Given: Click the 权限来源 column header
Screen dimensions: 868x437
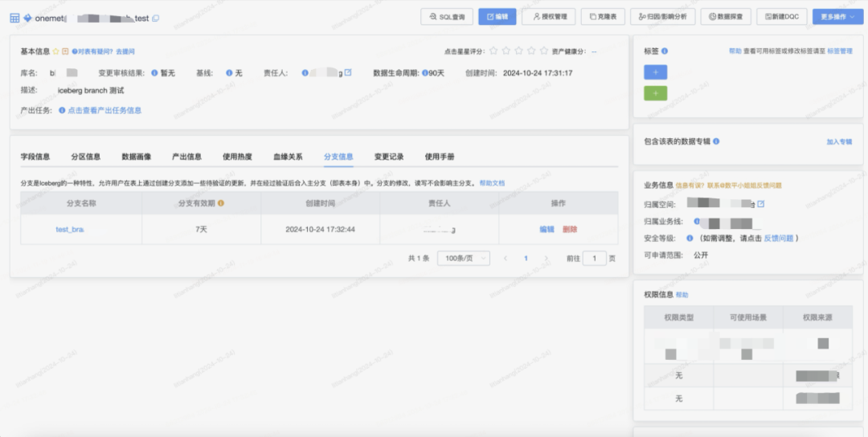Looking at the screenshot, I should [x=817, y=318].
